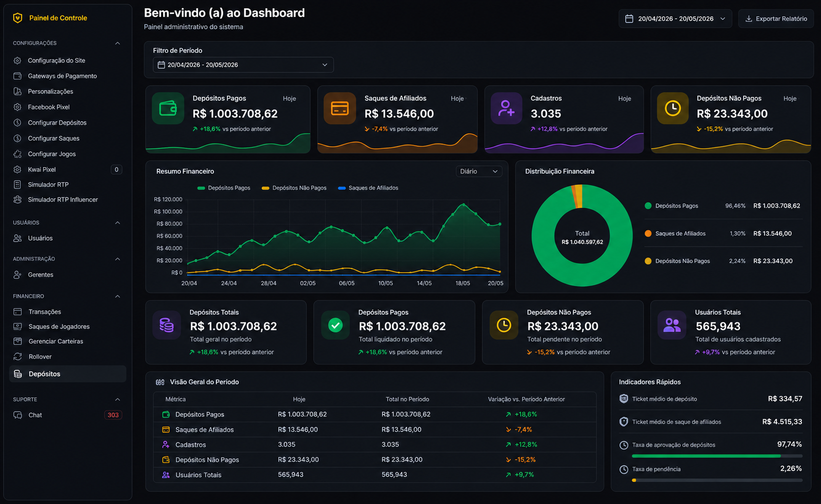
Task: Click the 18/05 peak point on the chart
Action: tap(464, 205)
